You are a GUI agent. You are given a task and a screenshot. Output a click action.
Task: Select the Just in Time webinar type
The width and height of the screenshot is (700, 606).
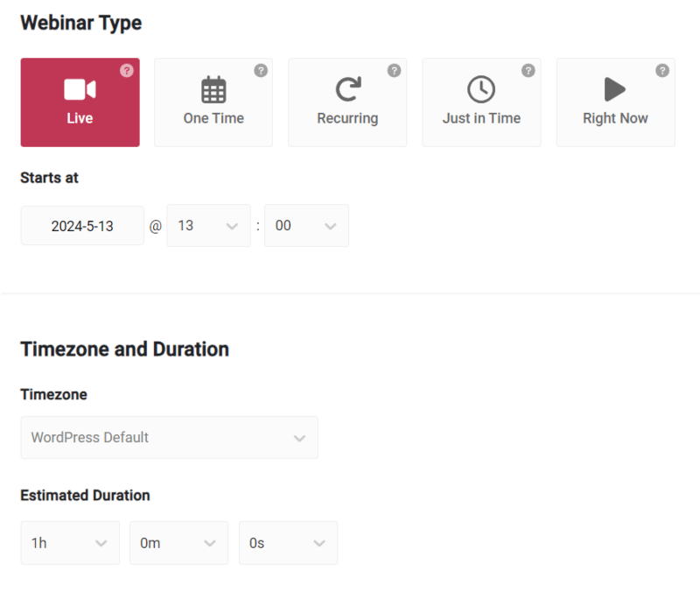point(481,102)
